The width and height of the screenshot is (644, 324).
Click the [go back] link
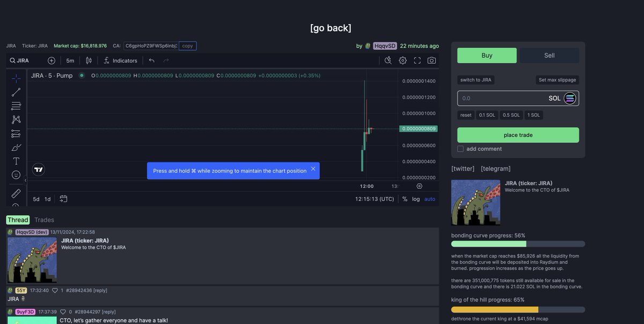331,28
